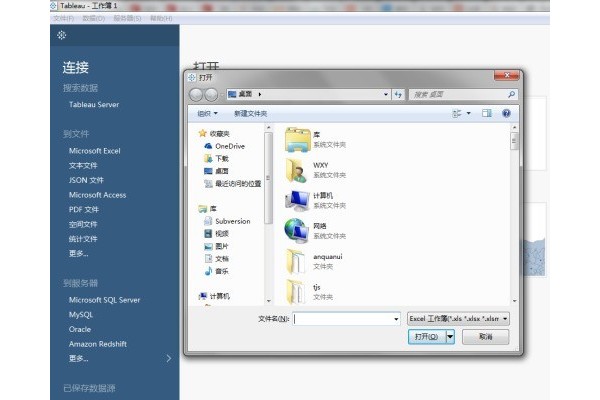Click the 打开 button in dialog
The width and height of the screenshot is (600, 400).
point(427,337)
